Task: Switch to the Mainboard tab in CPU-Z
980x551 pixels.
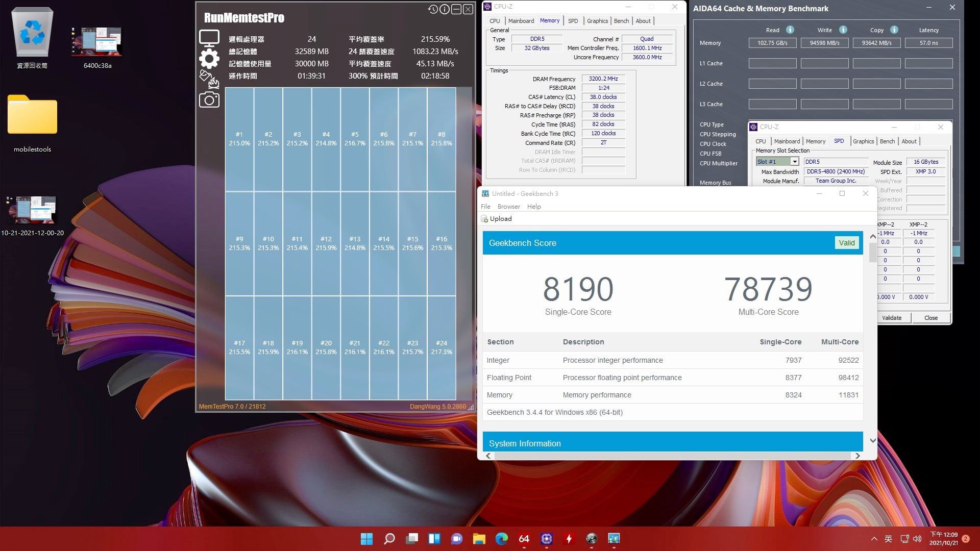Action: [521, 21]
